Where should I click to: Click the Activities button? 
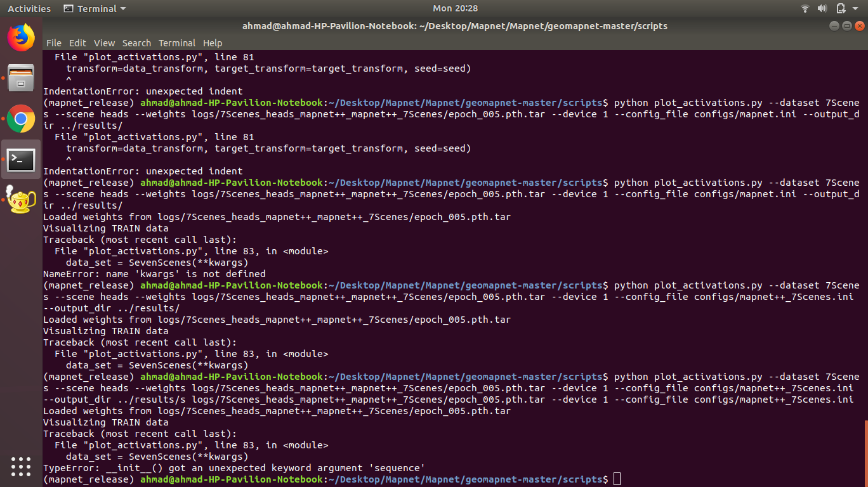tap(29, 8)
